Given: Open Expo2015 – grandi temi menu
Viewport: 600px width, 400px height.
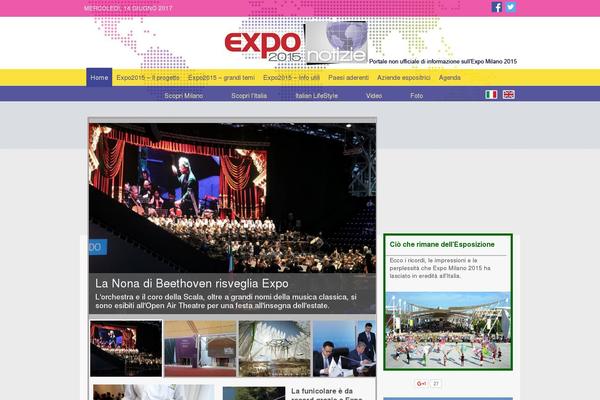Looking at the screenshot, I should click(221, 78).
